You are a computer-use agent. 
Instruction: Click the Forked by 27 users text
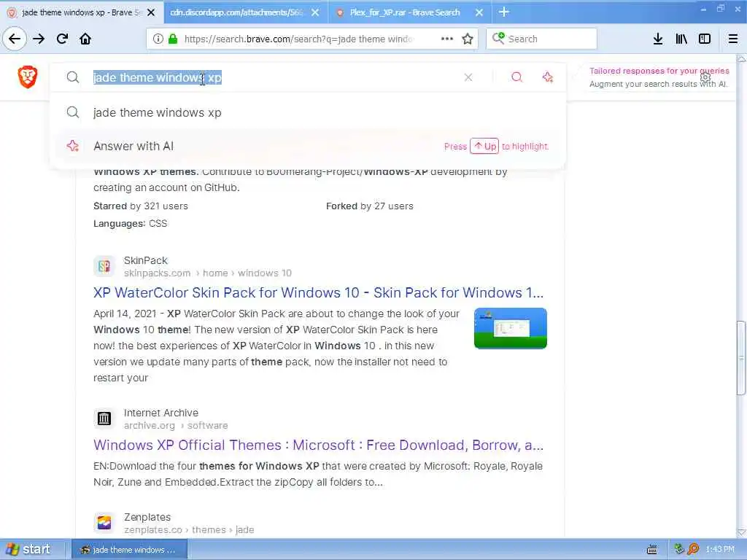[370, 206]
